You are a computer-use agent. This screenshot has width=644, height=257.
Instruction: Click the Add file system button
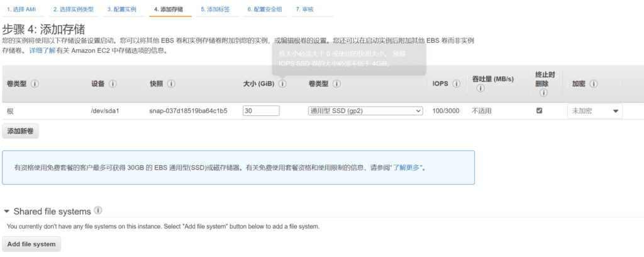(31, 244)
